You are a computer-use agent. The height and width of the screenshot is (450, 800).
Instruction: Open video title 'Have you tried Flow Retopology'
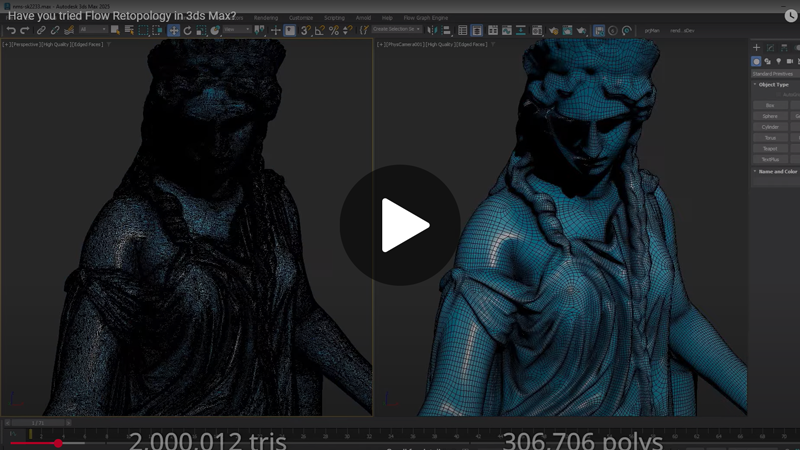point(122,16)
